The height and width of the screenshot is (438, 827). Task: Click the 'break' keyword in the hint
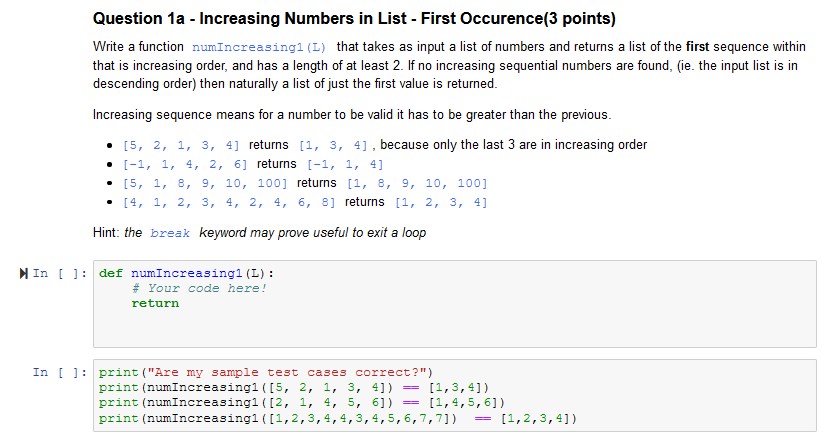point(170,233)
